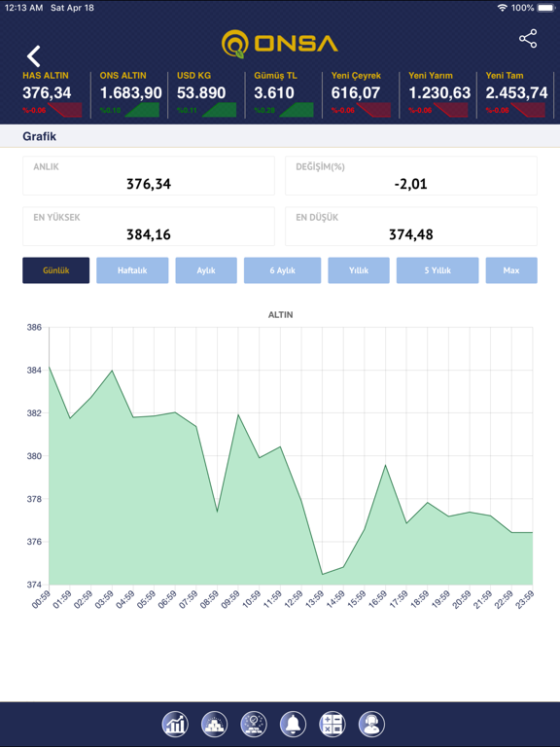Image resolution: width=560 pixels, height=747 pixels.
Task: Tap the red trend indicator under Yeni Çeyrek
Action: pos(373,110)
